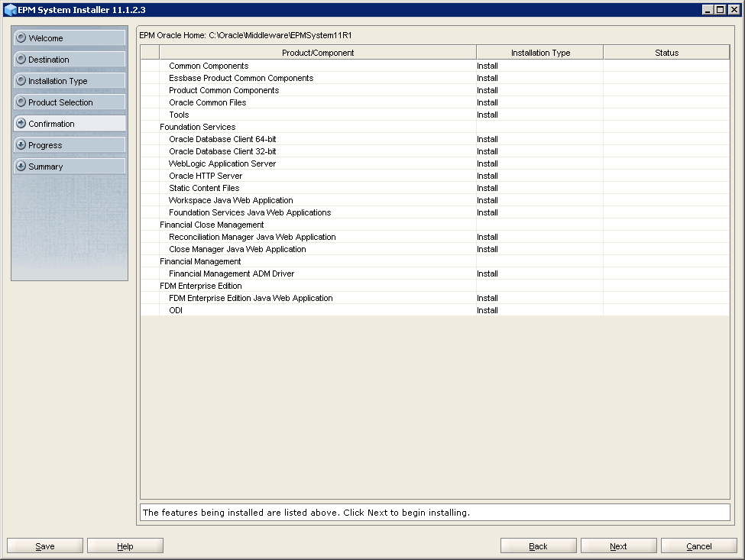Image resolution: width=745 pixels, height=560 pixels.
Task: Go Back to the previous page
Action: pyautogui.click(x=539, y=545)
